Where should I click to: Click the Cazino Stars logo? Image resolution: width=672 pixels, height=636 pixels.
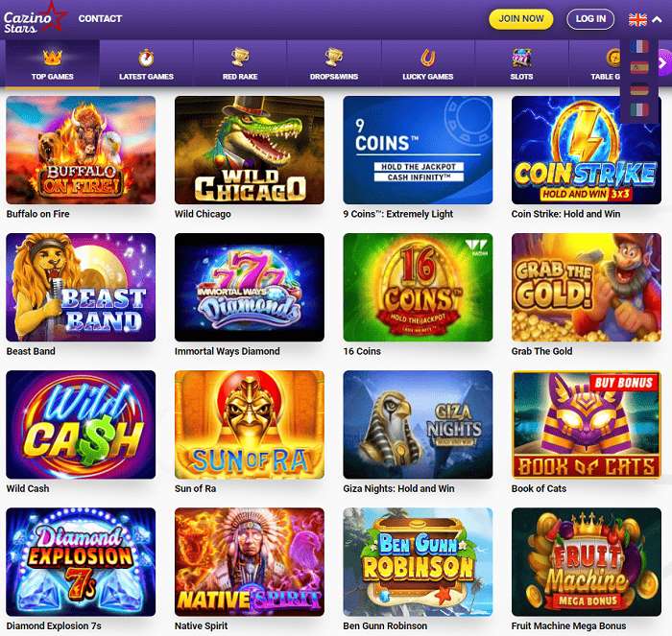pos(36,18)
